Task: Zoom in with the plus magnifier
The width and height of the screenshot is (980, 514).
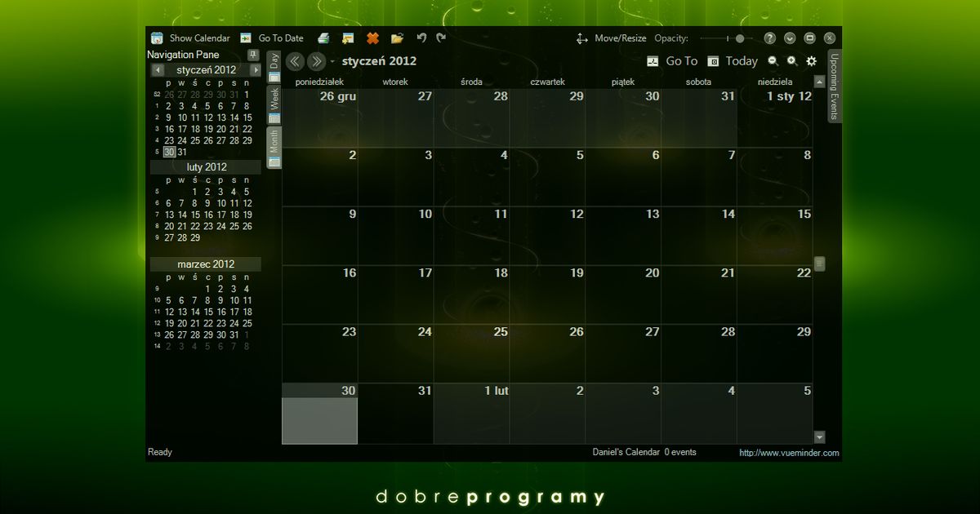Action: point(791,61)
